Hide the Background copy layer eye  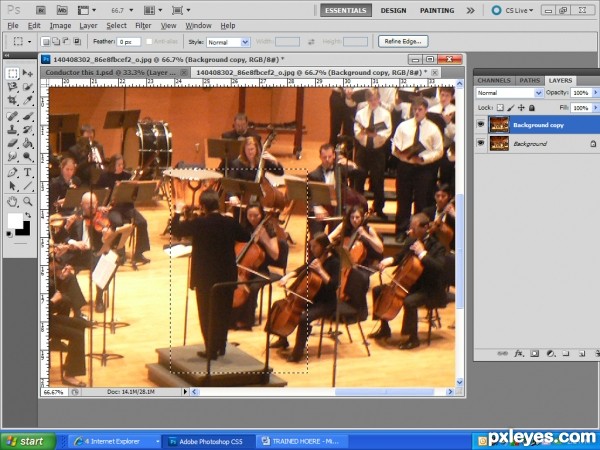pos(481,124)
